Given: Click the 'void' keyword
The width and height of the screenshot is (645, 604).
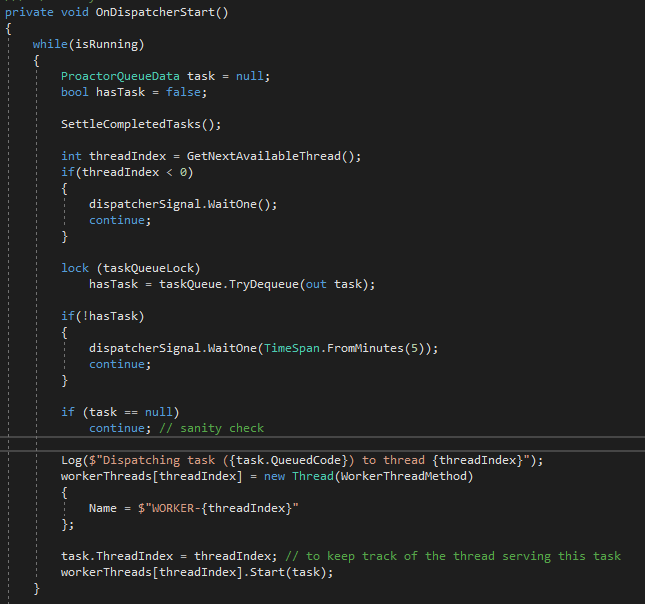Looking at the screenshot, I should (74, 12).
